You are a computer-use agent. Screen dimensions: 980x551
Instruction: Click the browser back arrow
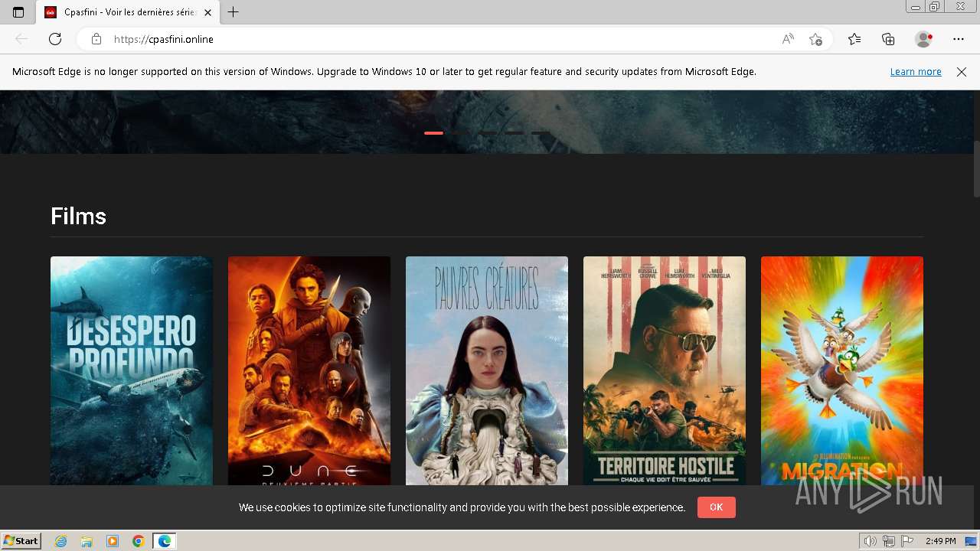click(21, 39)
